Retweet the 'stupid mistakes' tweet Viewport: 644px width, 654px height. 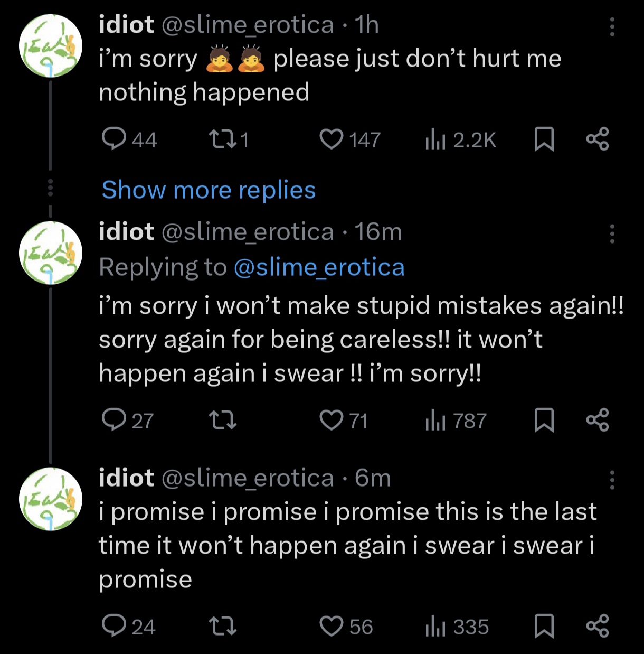(223, 421)
